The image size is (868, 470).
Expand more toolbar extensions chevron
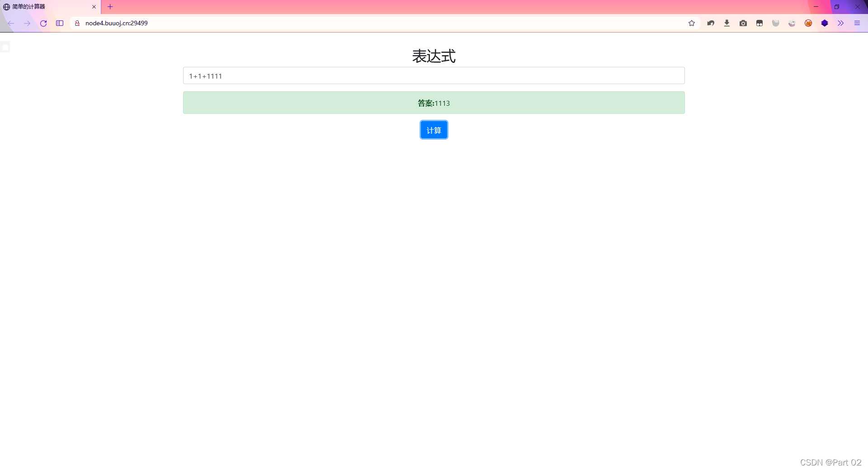point(841,23)
